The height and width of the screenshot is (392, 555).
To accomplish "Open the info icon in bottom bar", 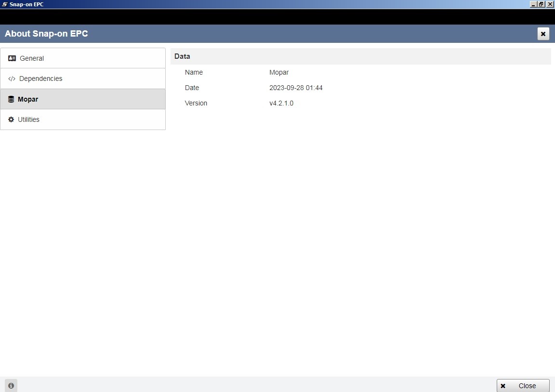I will click(11, 386).
